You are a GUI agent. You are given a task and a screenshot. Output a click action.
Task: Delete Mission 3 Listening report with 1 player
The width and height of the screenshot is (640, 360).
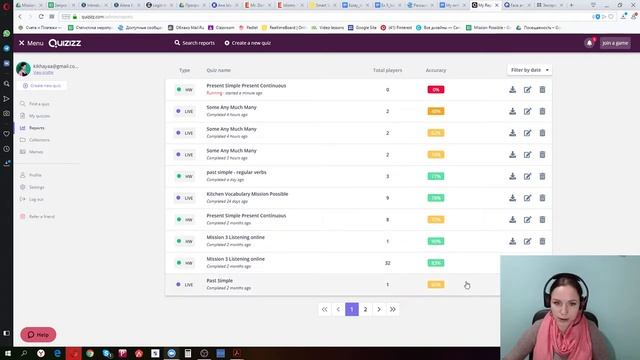(x=542, y=241)
